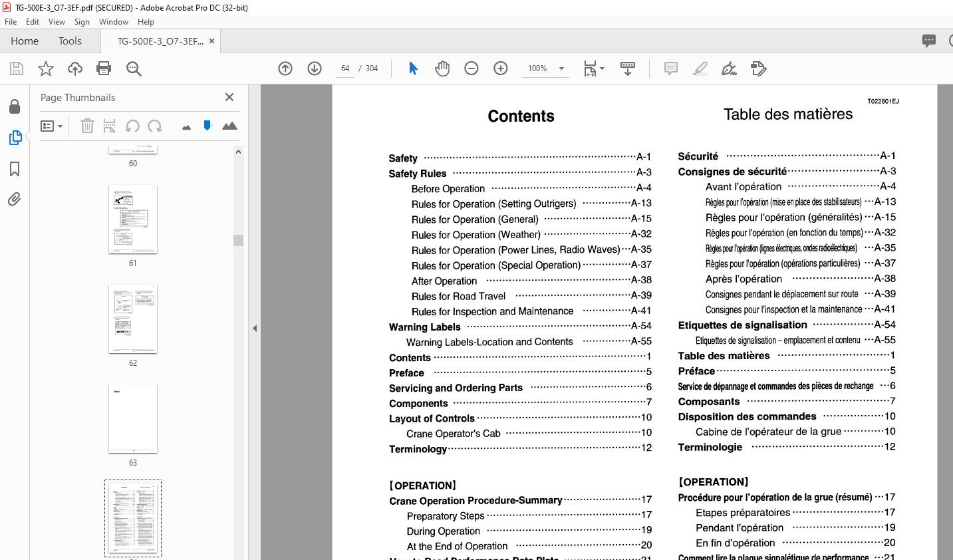Select the Hand pan tool
Screen dimensions: 953x560
[442, 69]
